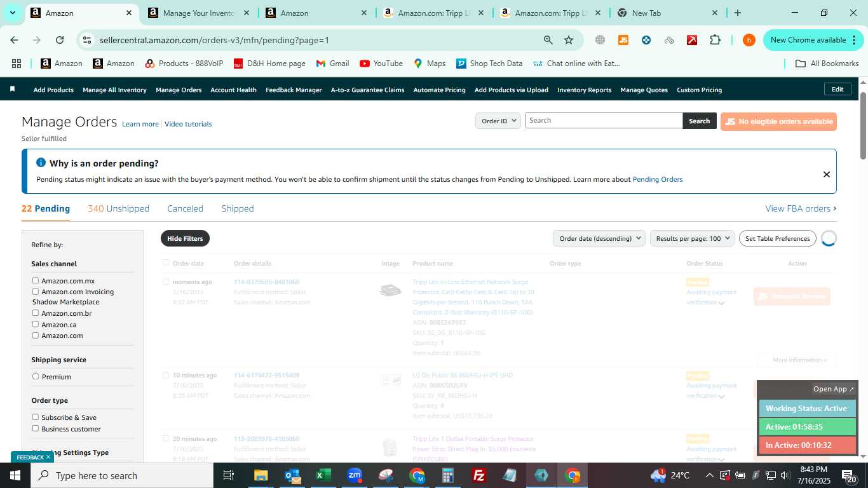Dismiss the pending order info banner

[x=826, y=174]
